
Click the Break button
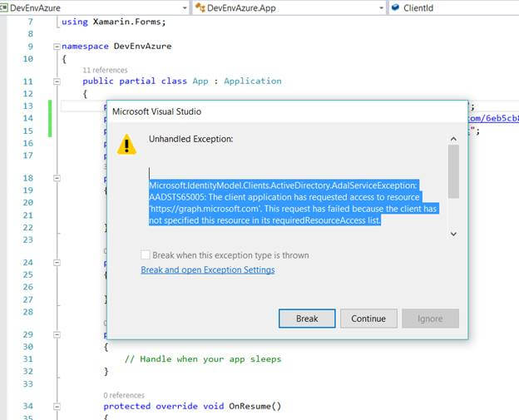pos(307,319)
